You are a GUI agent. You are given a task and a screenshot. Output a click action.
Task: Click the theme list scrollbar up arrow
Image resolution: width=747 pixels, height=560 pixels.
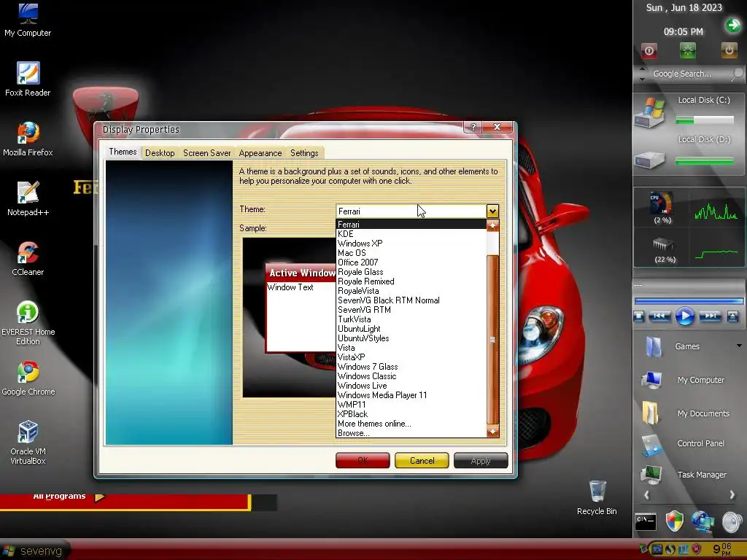click(x=492, y=225)
